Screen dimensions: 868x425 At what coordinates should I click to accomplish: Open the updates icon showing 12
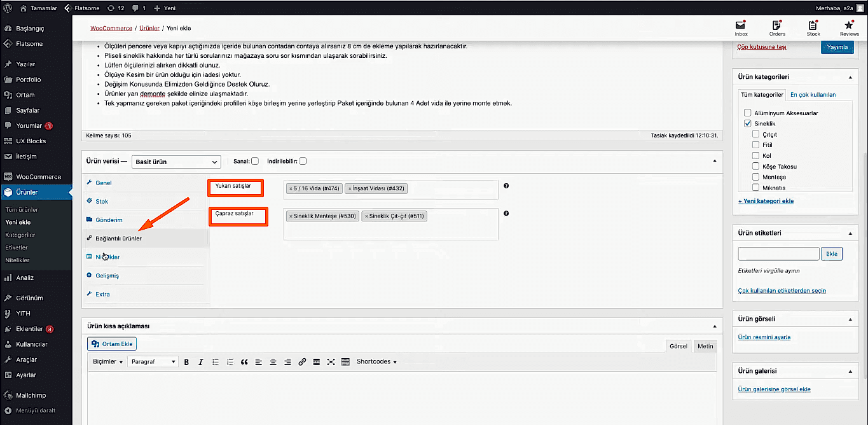tap(116, 8)
